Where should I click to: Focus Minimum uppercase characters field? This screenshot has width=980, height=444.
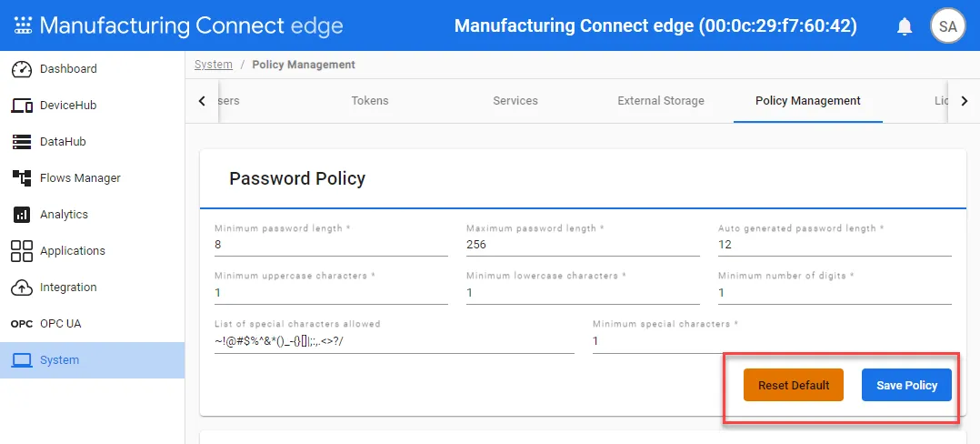point(331,293)
